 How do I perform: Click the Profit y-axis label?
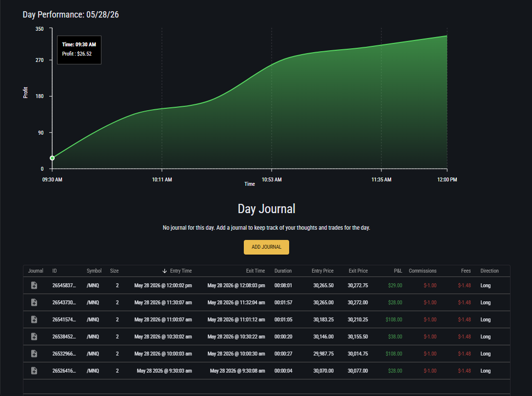pyautogui.click(x=25, y=93)
